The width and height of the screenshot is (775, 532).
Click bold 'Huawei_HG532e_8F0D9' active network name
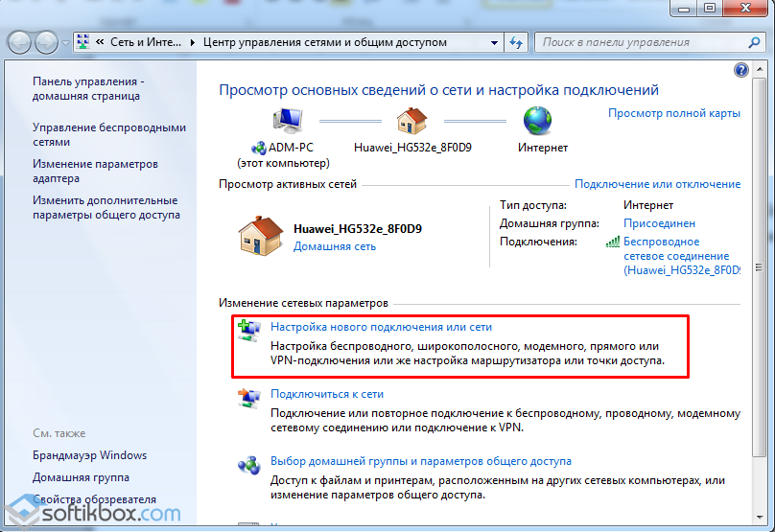tap(358, 229)
